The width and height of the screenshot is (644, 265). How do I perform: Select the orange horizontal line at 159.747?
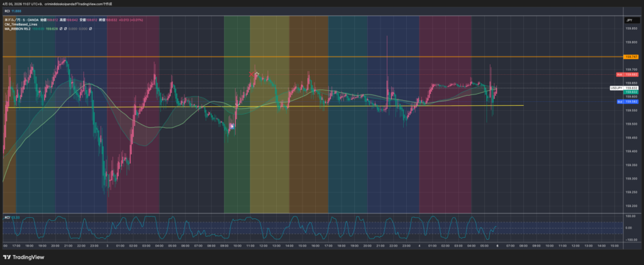(314, 57)
